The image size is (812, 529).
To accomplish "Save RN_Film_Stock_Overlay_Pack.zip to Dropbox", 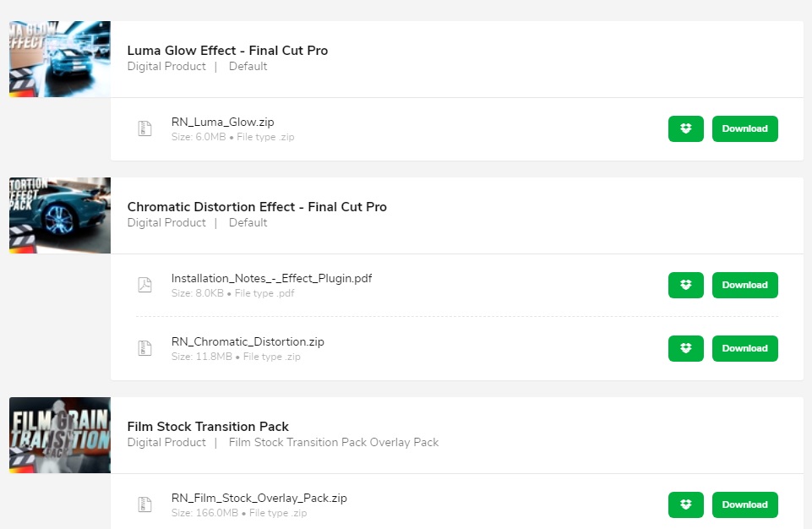I will (685, 504).
